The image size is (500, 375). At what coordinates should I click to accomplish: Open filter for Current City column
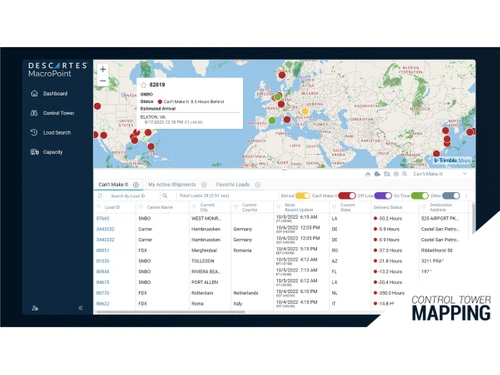coord(194,207)
